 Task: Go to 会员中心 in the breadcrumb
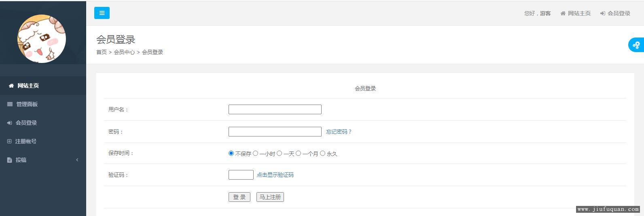124,52
